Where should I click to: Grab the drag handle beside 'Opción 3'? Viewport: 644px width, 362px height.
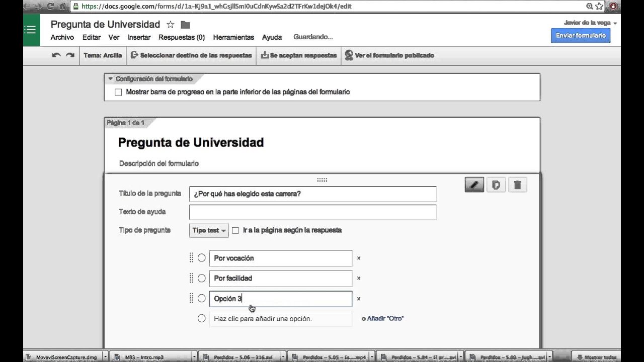(x=191, y=299)
